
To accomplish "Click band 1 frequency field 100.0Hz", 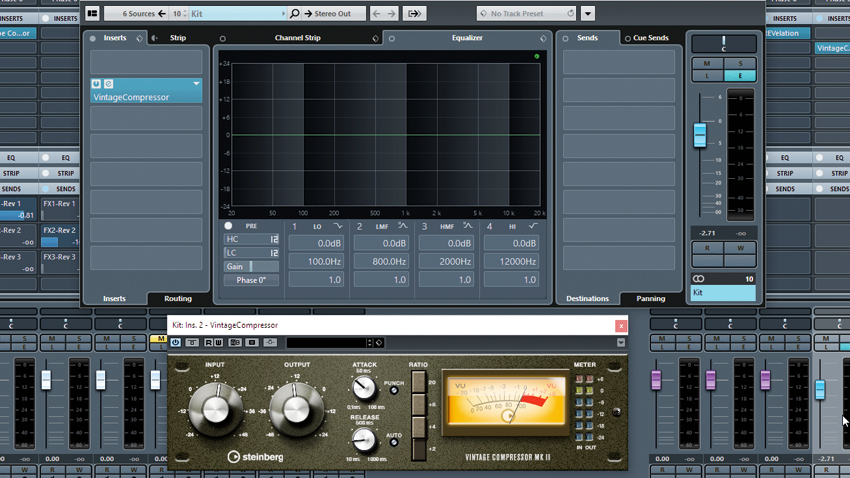I will tap(316, 262).
